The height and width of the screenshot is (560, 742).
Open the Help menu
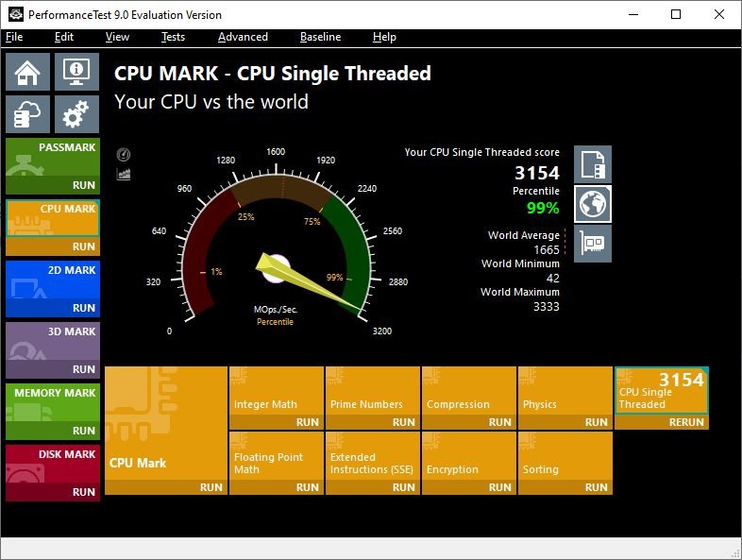(x=384, y=37)
